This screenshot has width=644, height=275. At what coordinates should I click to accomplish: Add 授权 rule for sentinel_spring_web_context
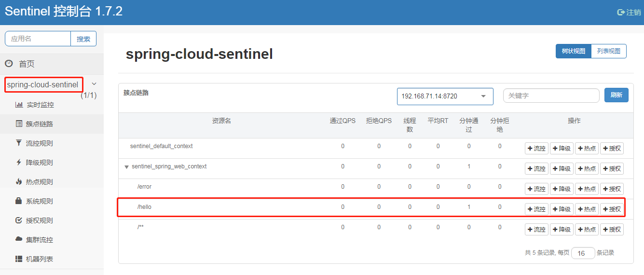pos(612,169)
